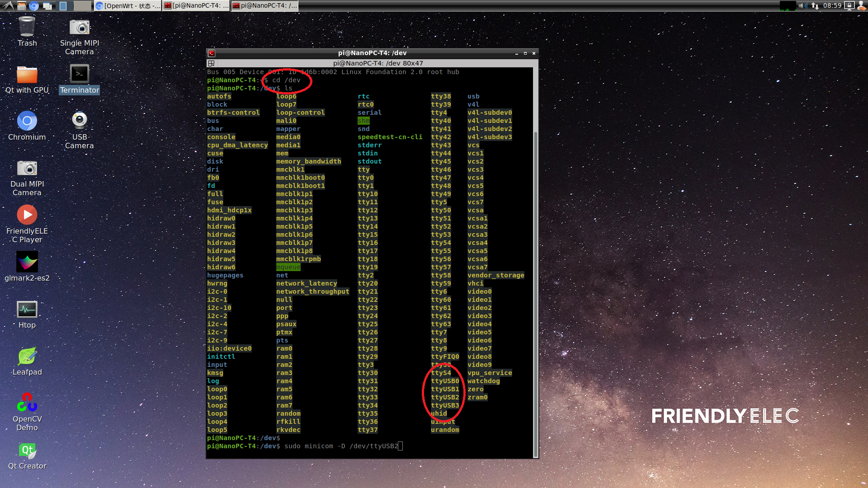This screenshot has height=488, width=868.
Task: Click the network connection tray icon
Action: coord(815,5)
